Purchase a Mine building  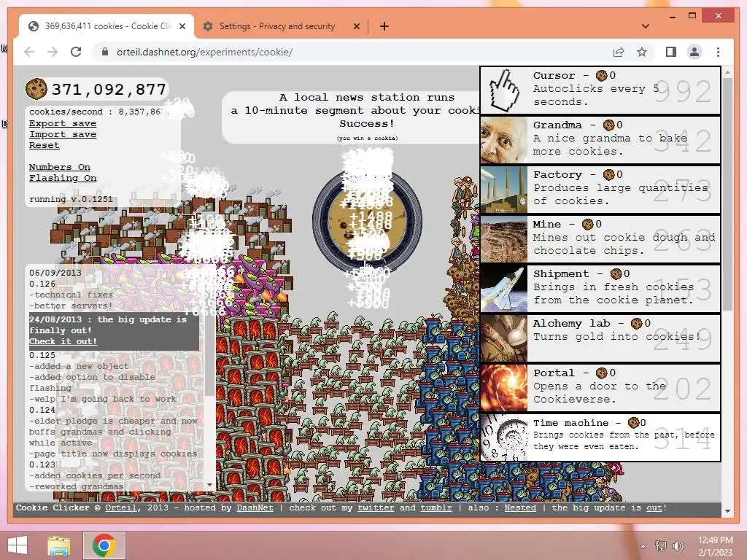pos(600,238)
